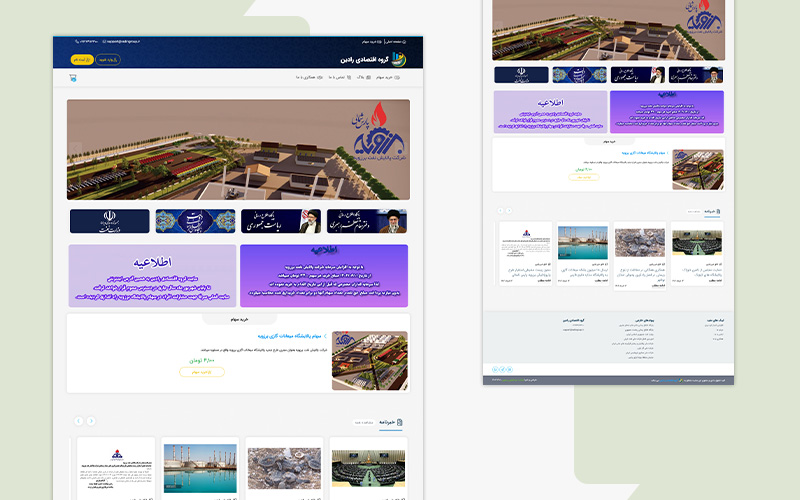Screen dimensions: 800x500
Task: Open the refinery waterfront news card in right mockup
Action: point(583,254)
